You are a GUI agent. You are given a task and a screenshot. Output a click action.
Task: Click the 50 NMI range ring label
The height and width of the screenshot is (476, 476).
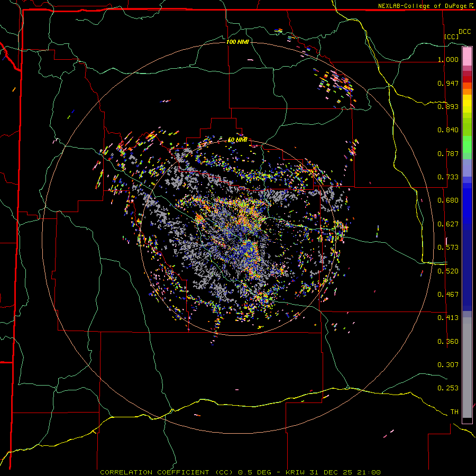(x=237, y=140)
